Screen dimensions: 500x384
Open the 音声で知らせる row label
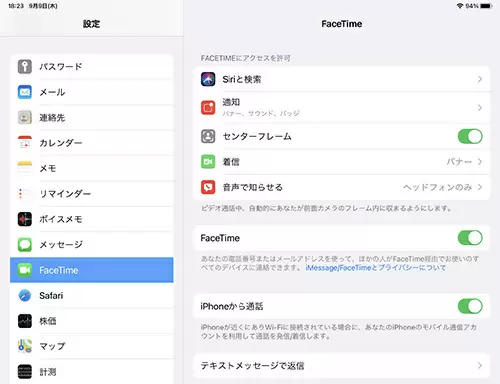pyautogui.click(x=253, y=187)
